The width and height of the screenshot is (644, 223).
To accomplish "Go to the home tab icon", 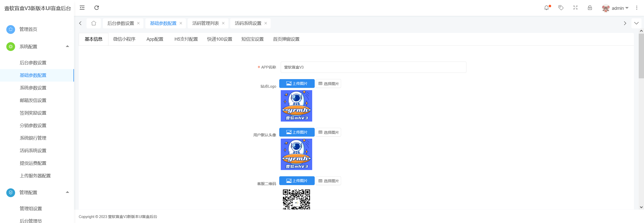I will pyautogui.click(x=94, y=23).
